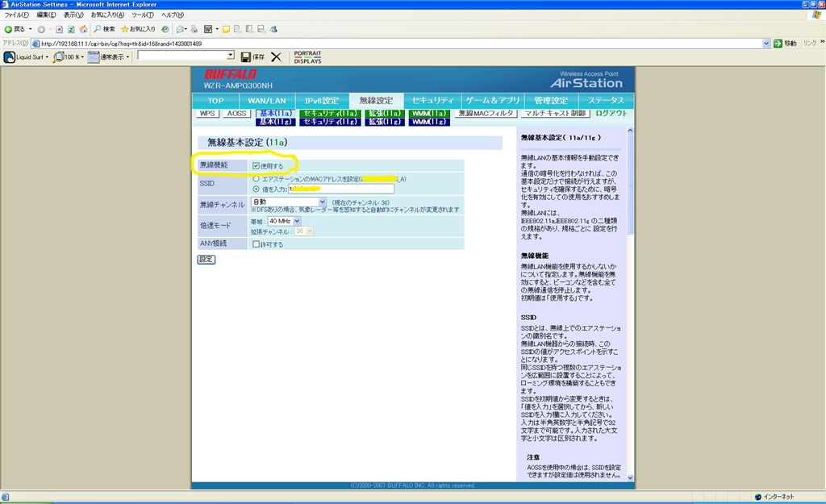Select the AirStation MAC address SSID radio

(256, 179)
